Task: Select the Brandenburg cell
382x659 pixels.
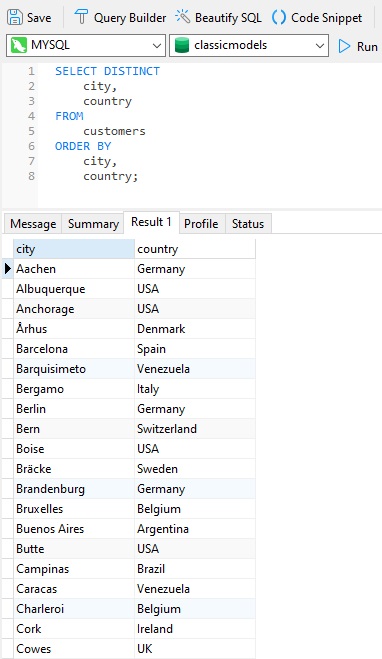Action: click(74, 489)
